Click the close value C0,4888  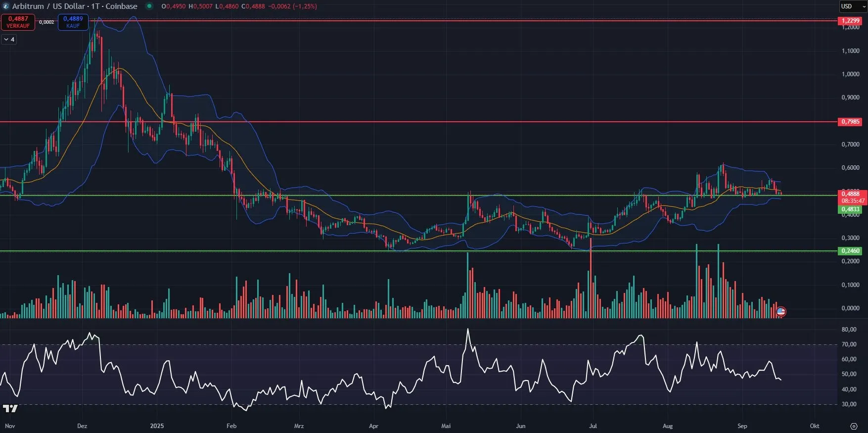253,6
